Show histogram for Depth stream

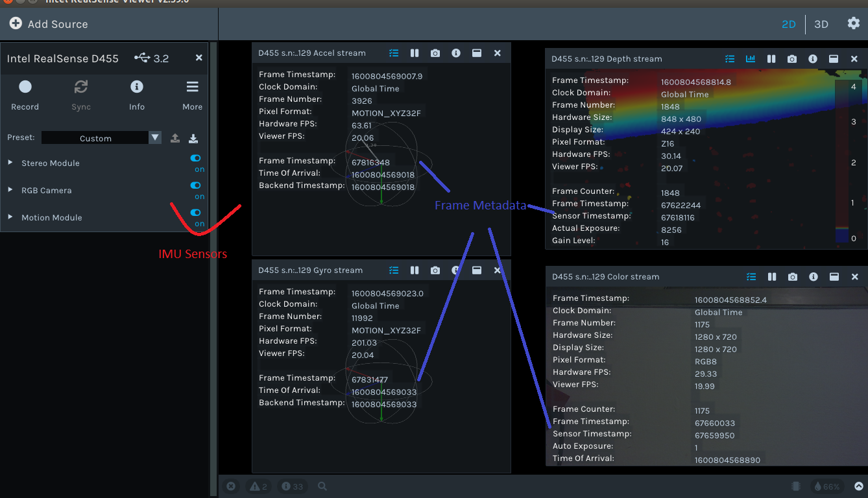[751, 59]
